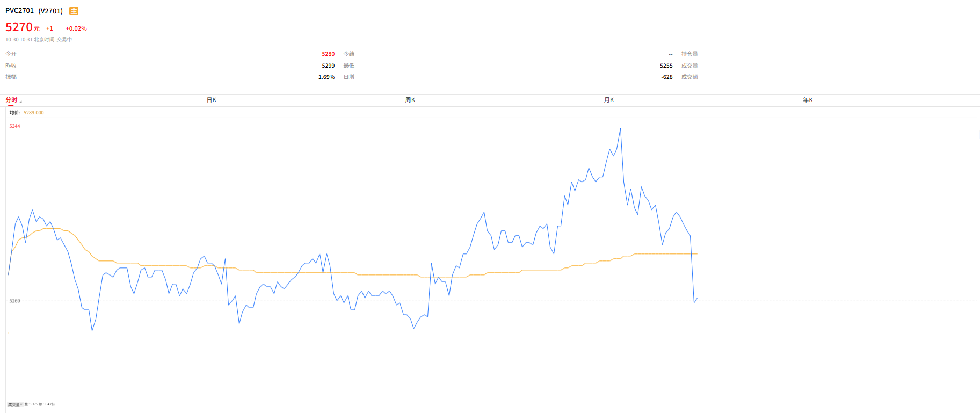Click the orange 主 main-contract badge
This screenshot has width=980, height=413.
(74, 11)
